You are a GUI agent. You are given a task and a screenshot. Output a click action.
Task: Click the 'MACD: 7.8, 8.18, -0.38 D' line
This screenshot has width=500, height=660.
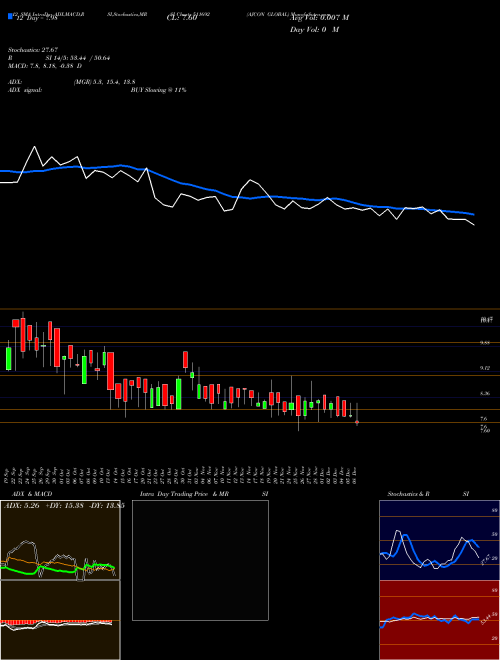tap(45, 66)
